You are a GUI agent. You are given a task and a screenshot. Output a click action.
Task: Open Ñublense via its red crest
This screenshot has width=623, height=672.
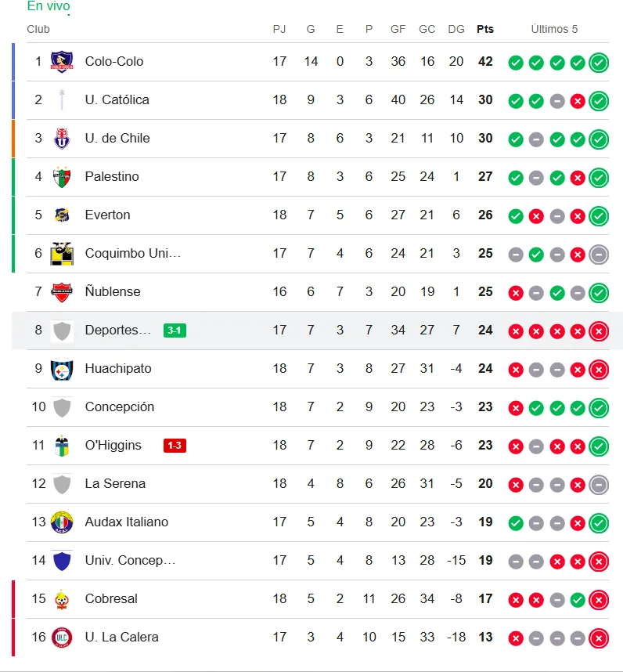click(x=62, y=292)
